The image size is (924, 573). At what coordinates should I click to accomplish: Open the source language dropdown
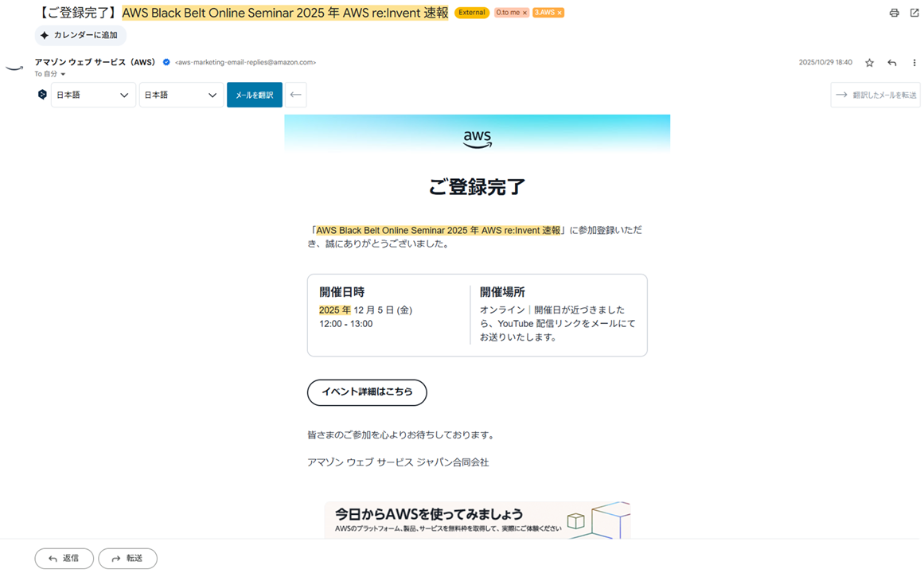[93, 95]
